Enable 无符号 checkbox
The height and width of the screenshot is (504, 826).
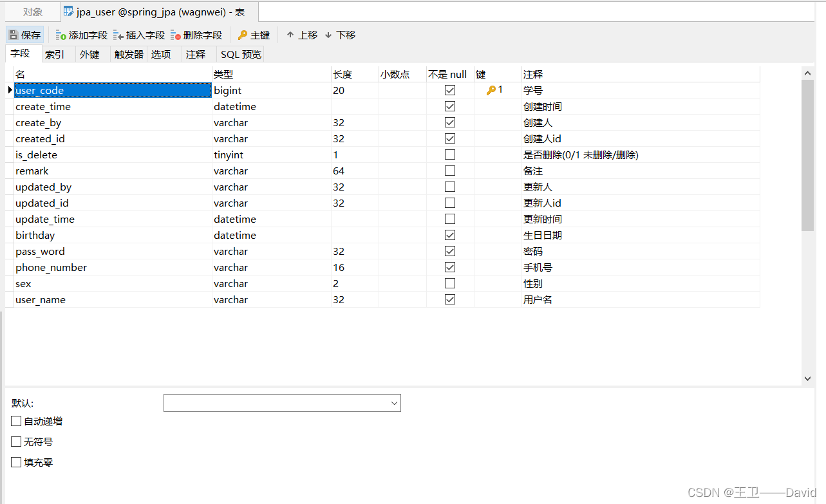click(16, 442)
